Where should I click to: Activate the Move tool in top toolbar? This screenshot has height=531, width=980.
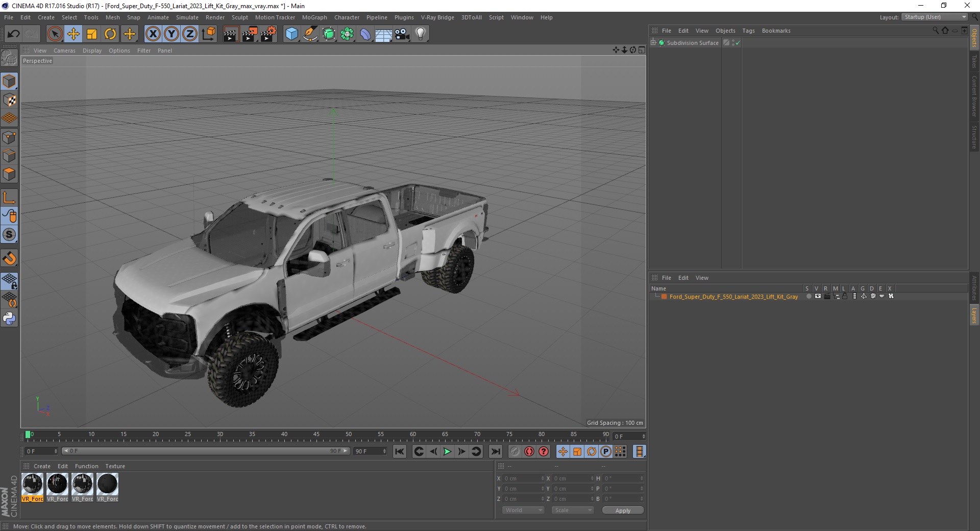[73, 34]
